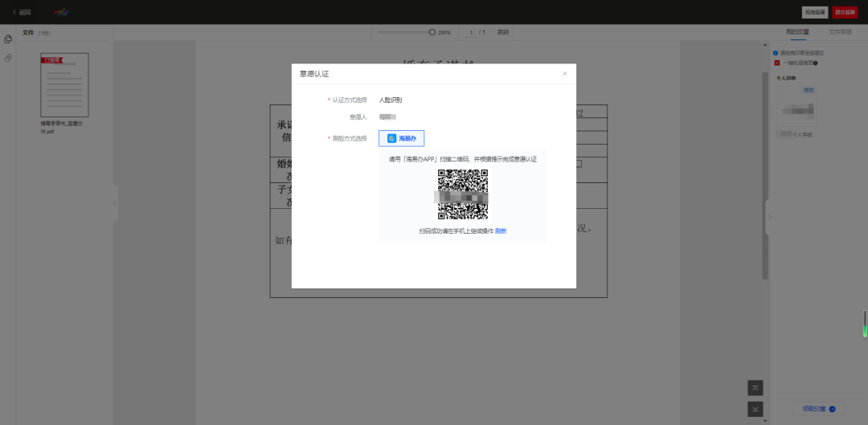
Task: Click the page number input field
Action: [471, 33]
